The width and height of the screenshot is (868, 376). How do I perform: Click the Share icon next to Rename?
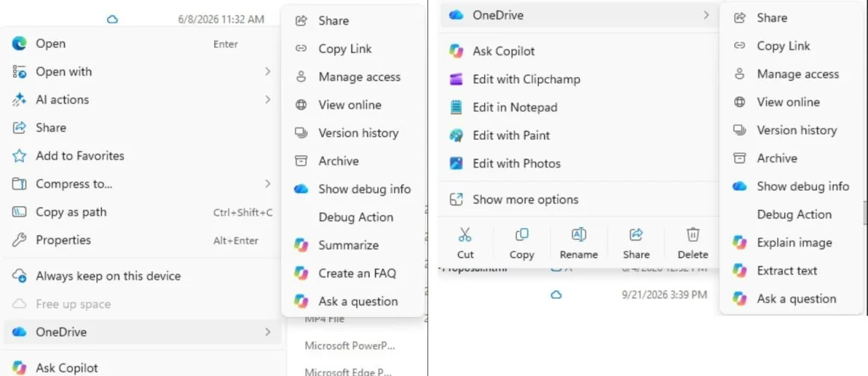tap(636, 235)
